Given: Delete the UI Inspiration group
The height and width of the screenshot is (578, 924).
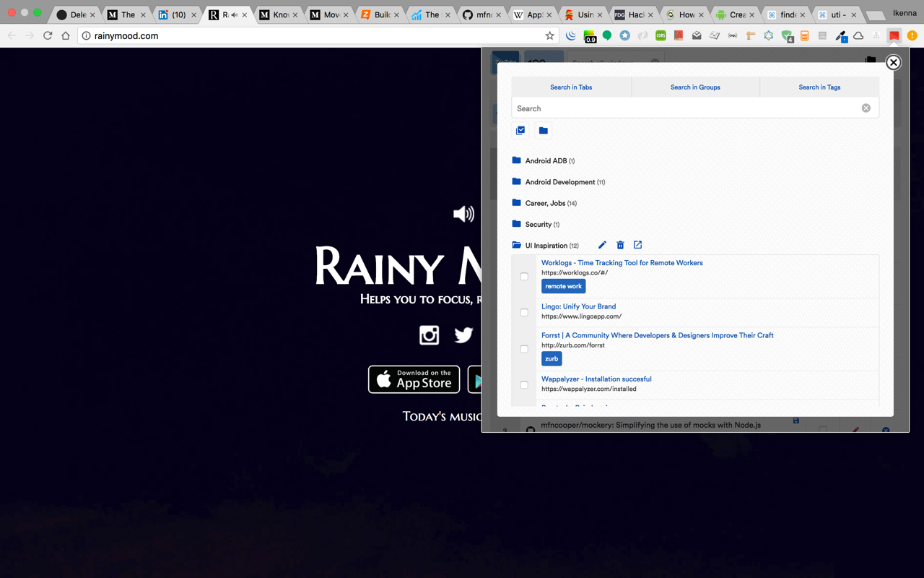Looking at the screenshot, I should tap(620, 245).
